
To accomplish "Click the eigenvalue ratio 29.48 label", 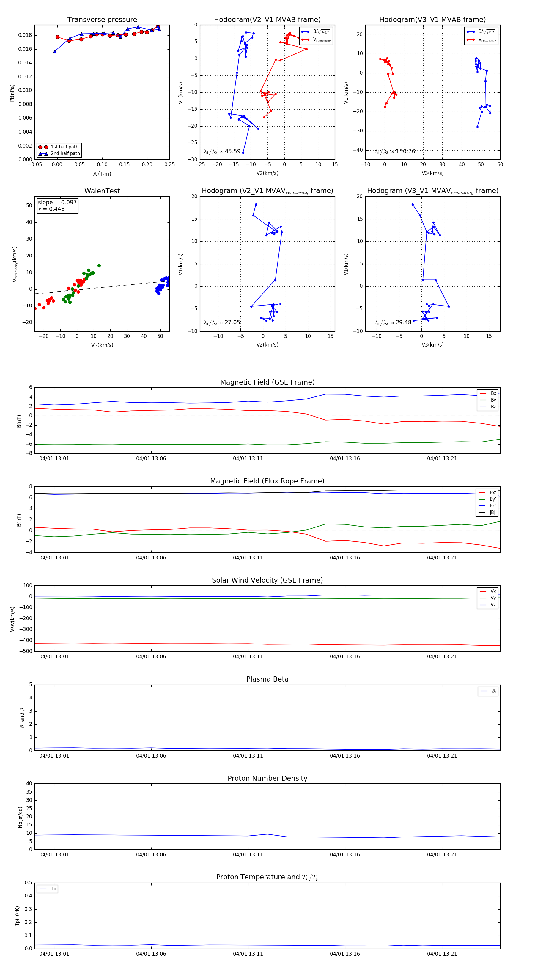I will coord(393,323).
